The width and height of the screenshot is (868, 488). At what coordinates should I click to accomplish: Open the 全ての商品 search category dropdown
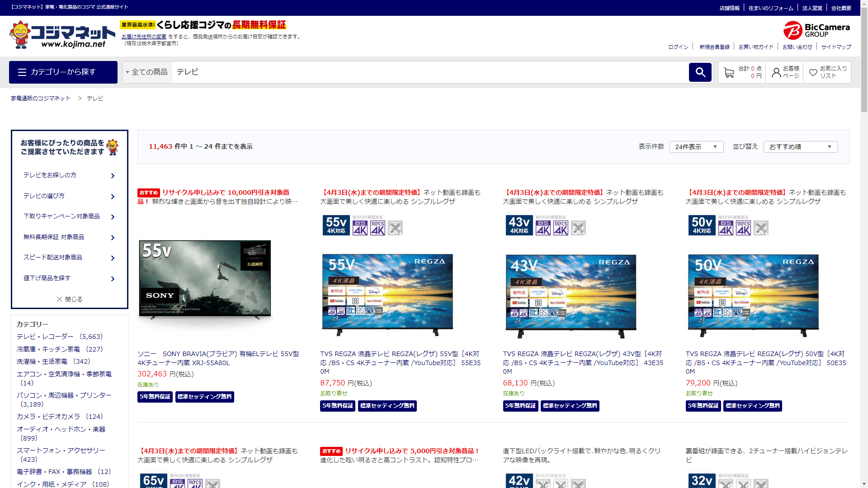(x=147, y=72)
